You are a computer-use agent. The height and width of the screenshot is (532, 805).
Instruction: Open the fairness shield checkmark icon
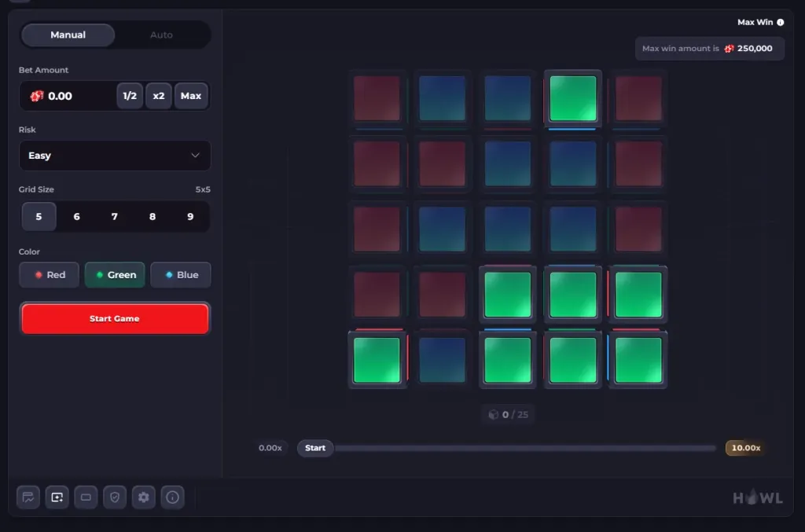(x=115, y=497)
